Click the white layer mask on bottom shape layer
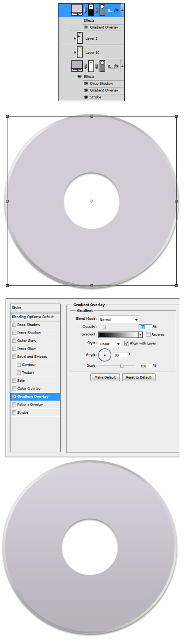The width and height of the screenshot is (184, 644). [x=91, y=66]
